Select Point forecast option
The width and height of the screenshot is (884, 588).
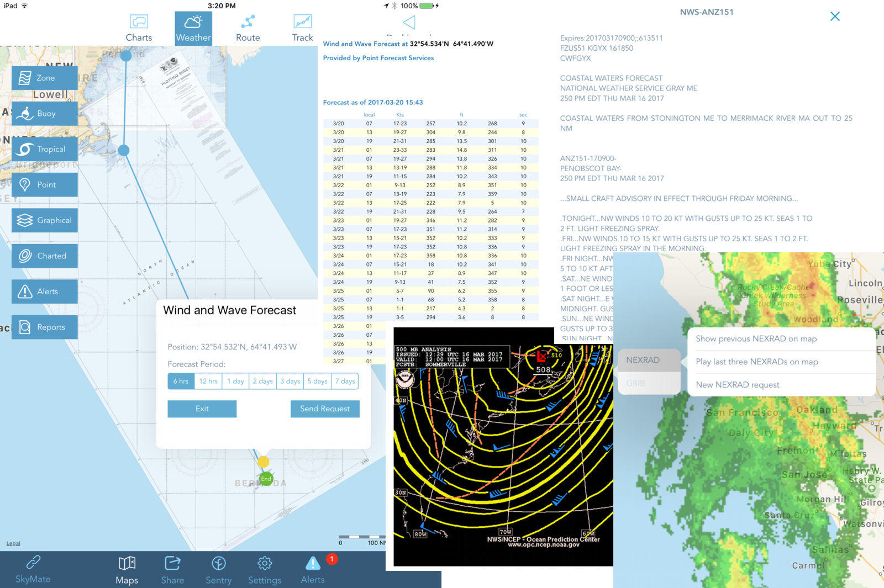[x=44, y=184]
